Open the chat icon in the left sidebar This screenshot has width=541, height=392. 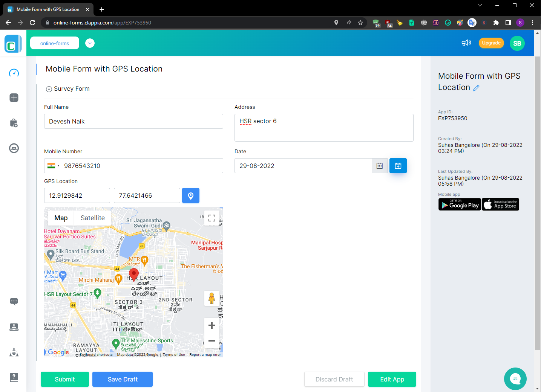click(x=14, y=301)
